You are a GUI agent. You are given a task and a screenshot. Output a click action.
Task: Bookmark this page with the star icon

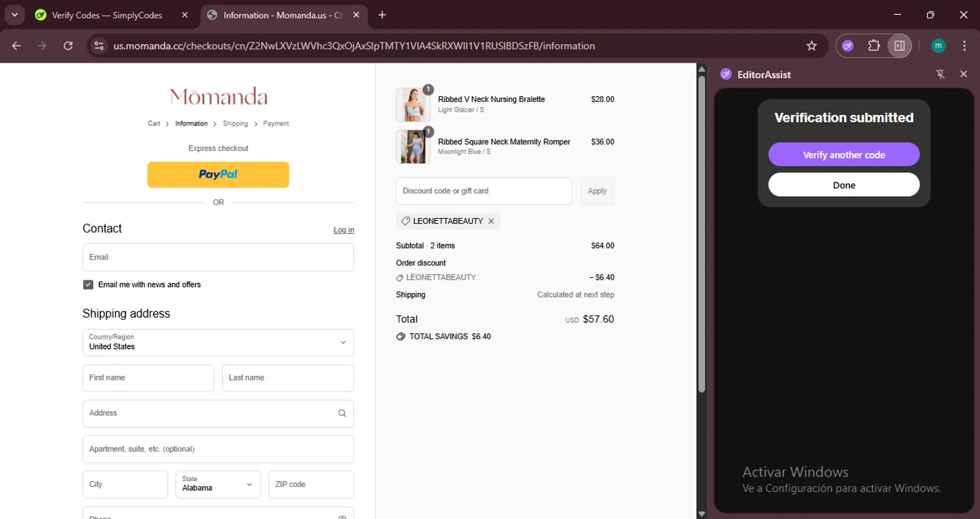point(811,46)
